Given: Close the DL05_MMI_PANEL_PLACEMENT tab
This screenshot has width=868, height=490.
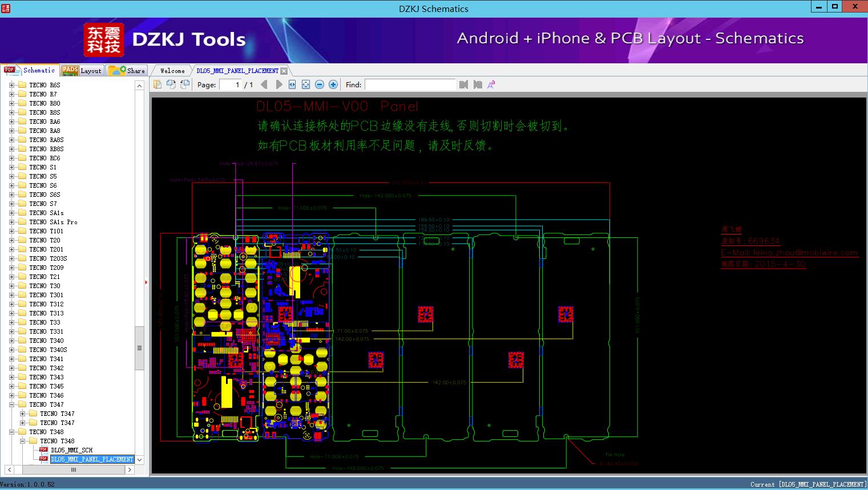Looking at the screenshot, I should point(284,71).
